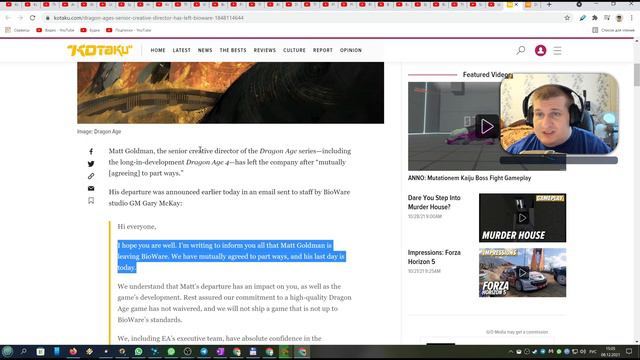Open a new Chrome tab
The width and height of the screenshot is (640, 360).
549,4
